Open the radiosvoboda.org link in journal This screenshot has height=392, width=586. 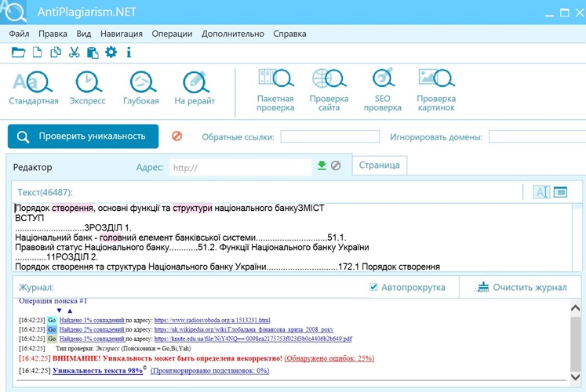(x=213, y=320)
